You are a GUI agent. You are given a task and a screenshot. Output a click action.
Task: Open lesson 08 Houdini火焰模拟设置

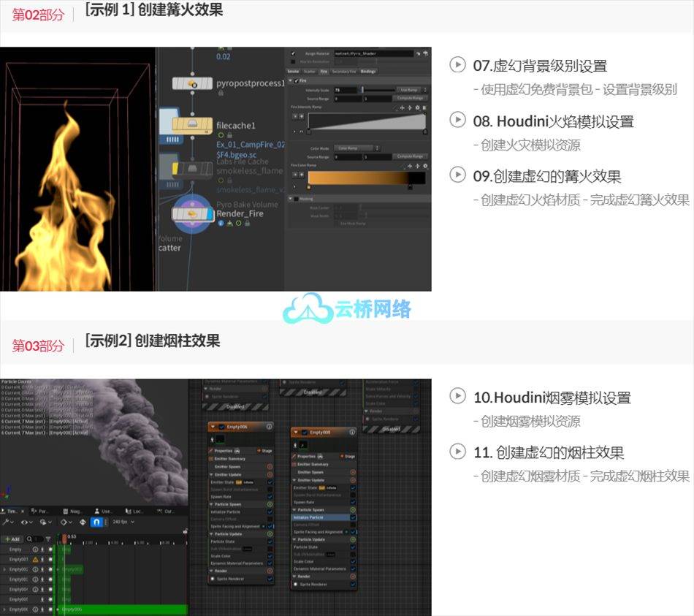pos(553,121)
